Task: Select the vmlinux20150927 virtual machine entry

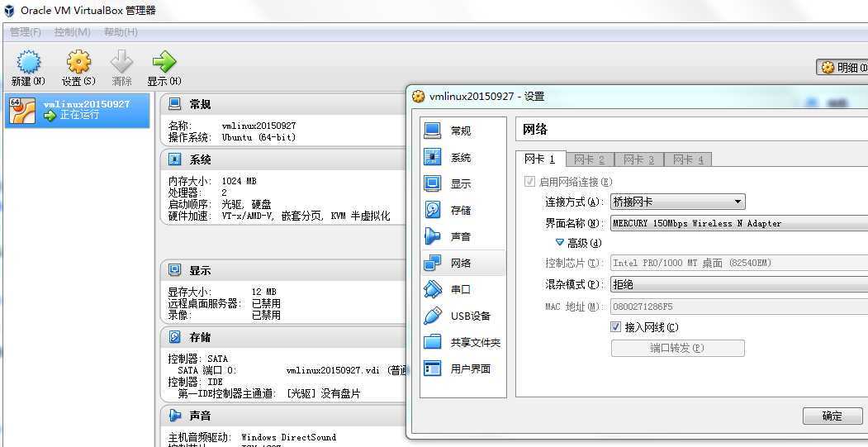Action: tap(78, 110)
